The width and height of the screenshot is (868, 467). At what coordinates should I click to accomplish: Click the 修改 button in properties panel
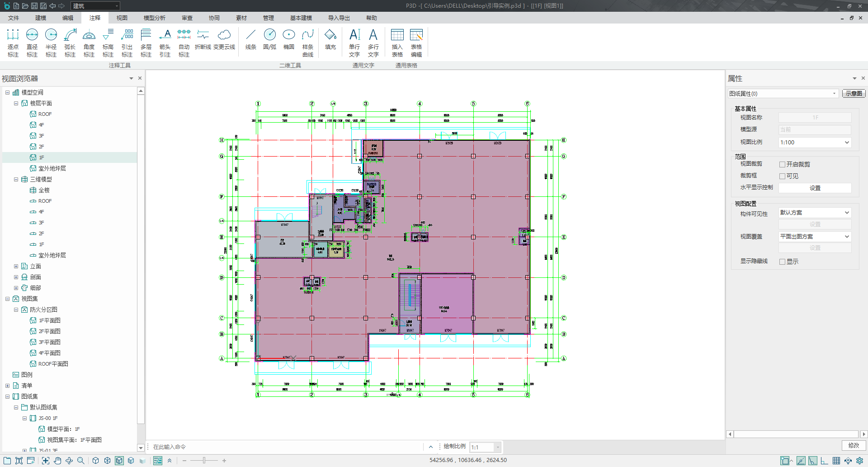click(x=854, y=446)
